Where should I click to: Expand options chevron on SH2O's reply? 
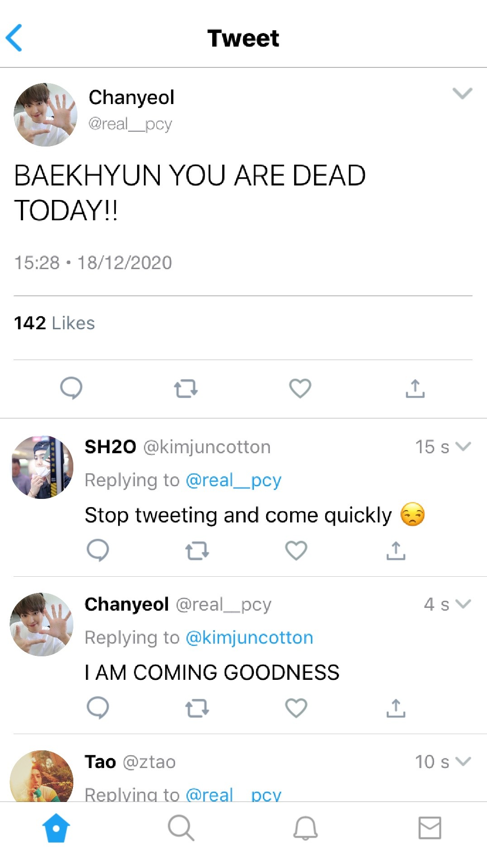[463, 446]
